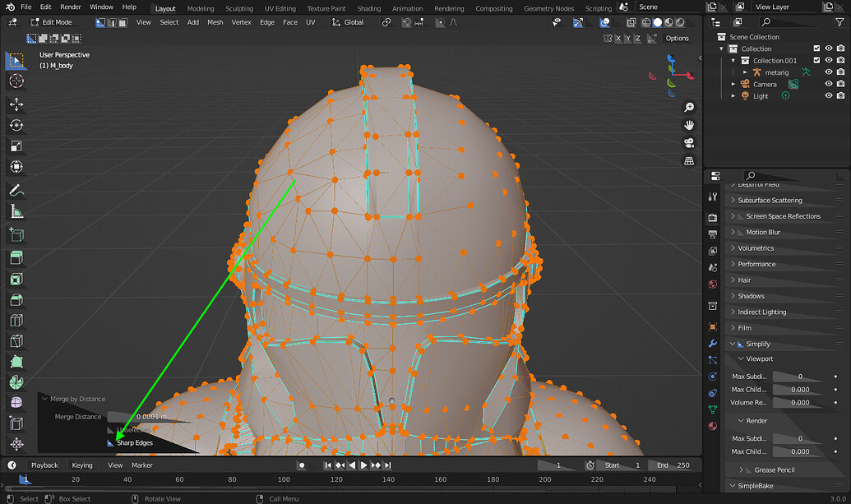Toggle the camera view icon
This screenshot has width=851, height=504.
click(689, 143)
